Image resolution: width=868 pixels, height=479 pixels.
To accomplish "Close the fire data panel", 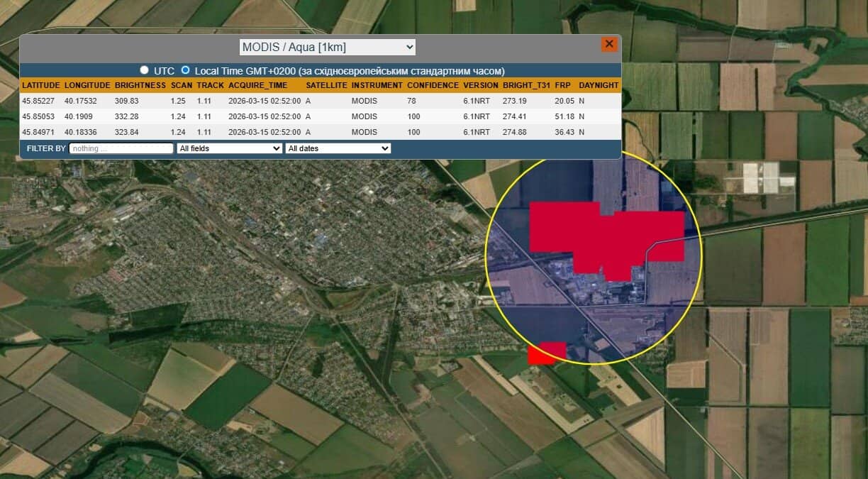I will (609, 44).
